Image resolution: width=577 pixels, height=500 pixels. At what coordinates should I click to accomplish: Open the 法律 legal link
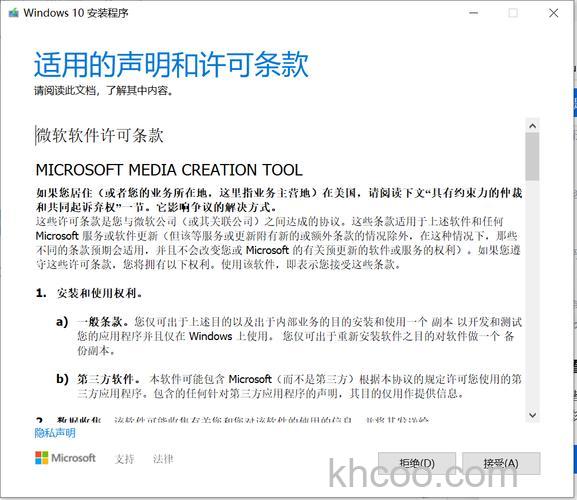163,459
